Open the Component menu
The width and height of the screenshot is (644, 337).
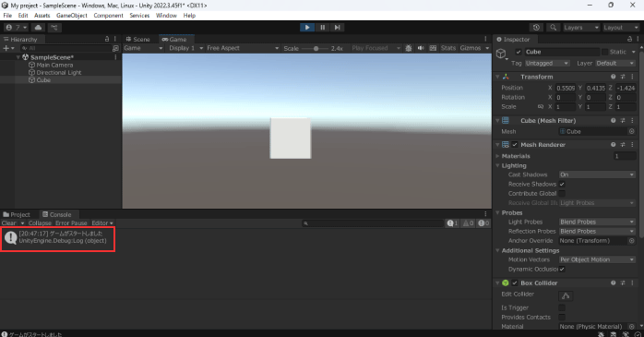108,15
